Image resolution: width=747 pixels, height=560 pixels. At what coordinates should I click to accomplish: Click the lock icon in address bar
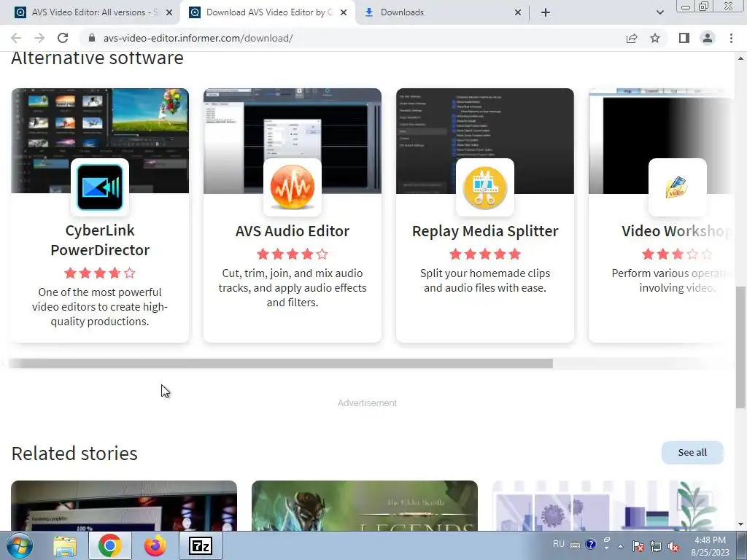92,38
